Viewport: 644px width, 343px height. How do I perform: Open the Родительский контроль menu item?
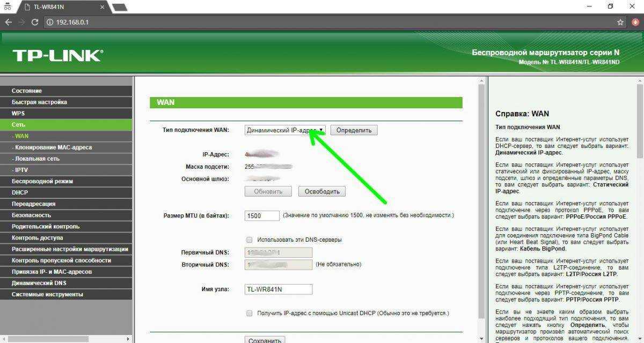click(66, 226)
